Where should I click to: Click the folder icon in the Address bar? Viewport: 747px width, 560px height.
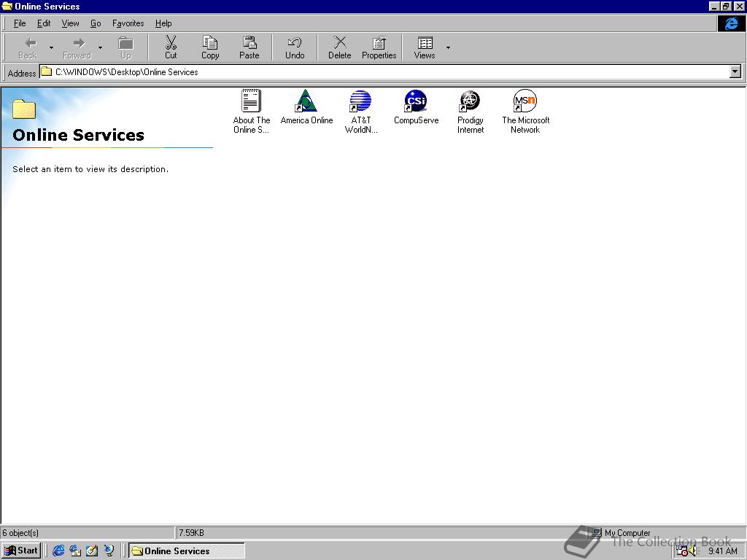(46, 72)
